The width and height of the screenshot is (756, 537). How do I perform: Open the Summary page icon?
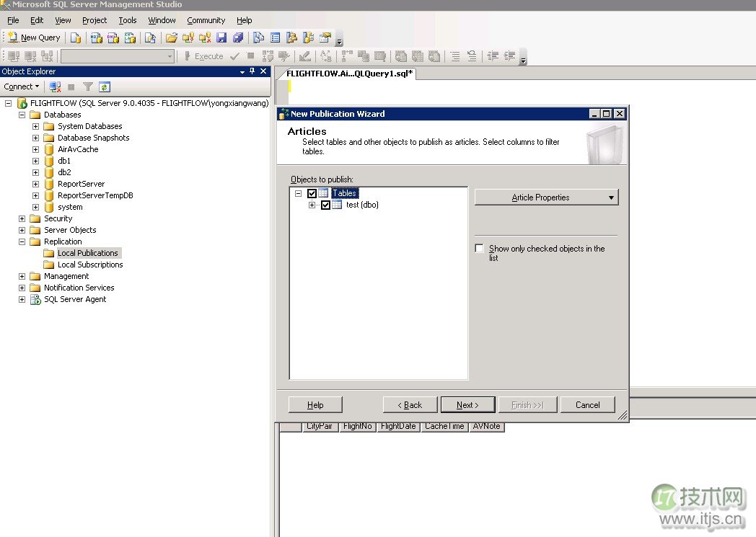click(276, 37)
